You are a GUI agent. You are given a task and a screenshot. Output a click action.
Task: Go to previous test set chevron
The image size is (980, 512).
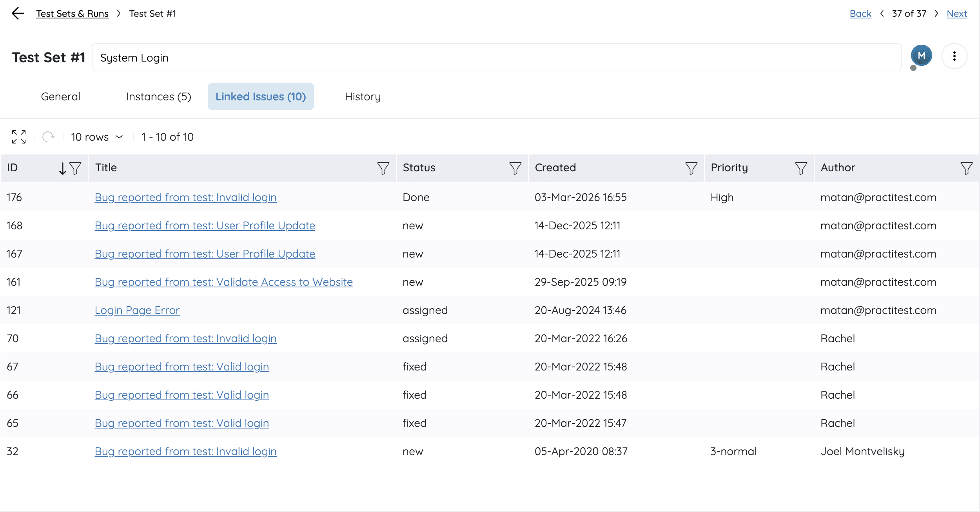pos(882,14)
